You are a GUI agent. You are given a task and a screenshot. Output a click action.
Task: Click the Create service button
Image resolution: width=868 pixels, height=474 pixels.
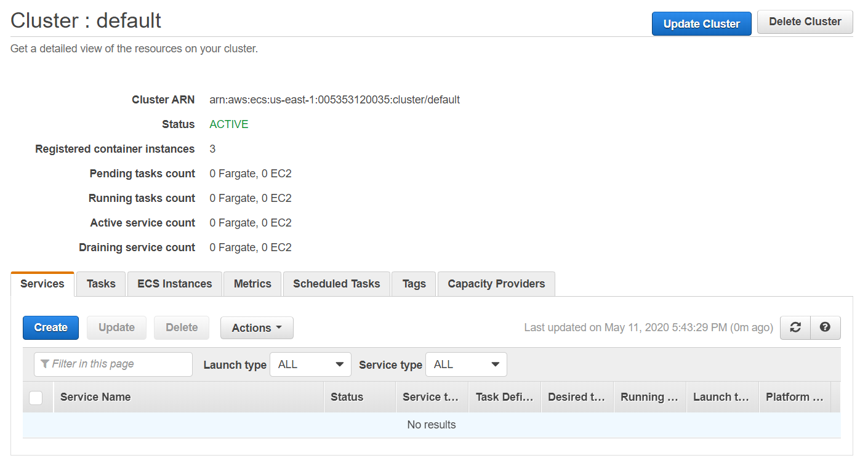[51, 328]
